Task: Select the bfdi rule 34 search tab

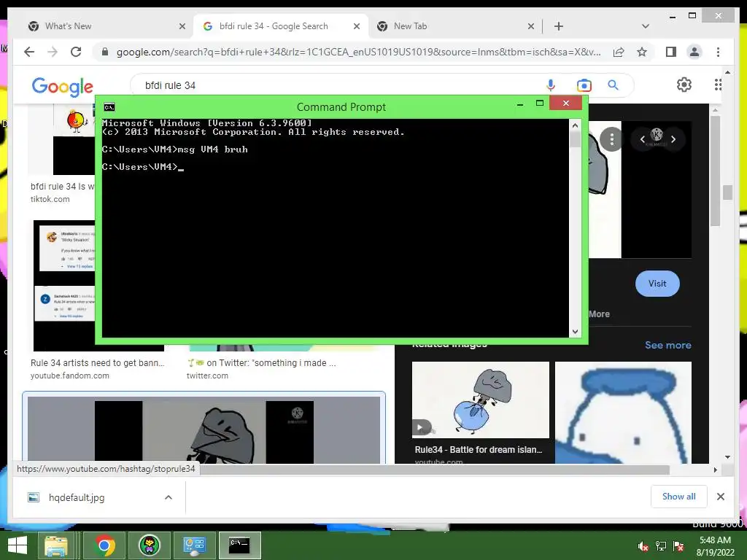Action: tap(274, 26)
